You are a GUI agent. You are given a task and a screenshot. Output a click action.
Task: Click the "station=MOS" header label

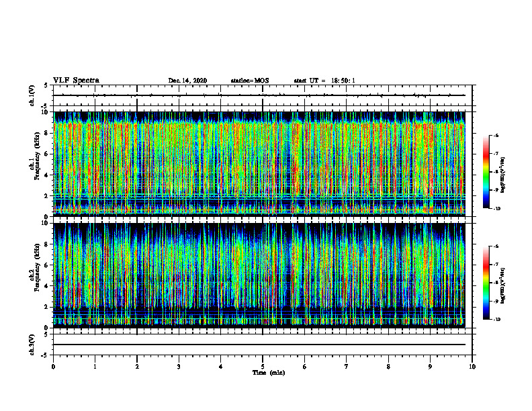pos(250,81)
